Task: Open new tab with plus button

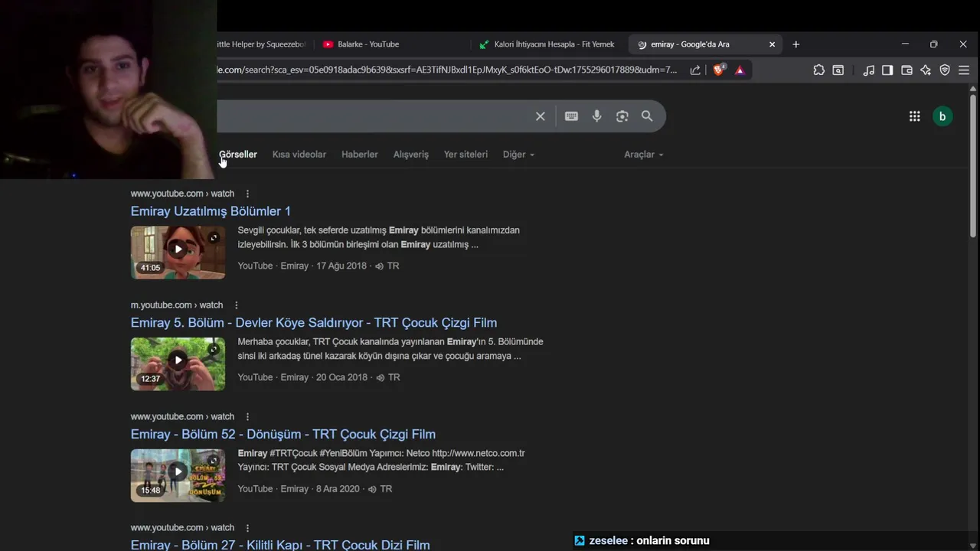Action: (795, 44)
